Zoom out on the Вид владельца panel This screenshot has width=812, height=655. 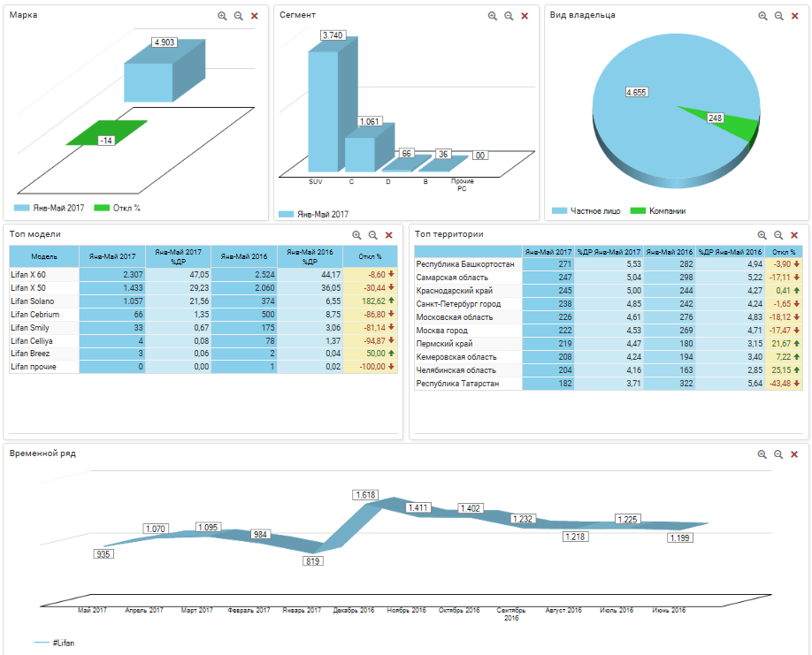(x=779, y=16)
